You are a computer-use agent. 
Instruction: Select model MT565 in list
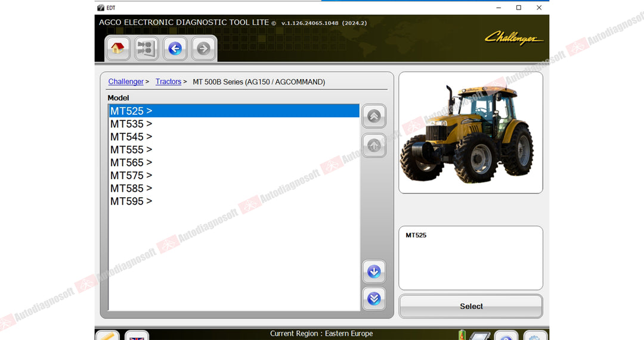(234, 163)
